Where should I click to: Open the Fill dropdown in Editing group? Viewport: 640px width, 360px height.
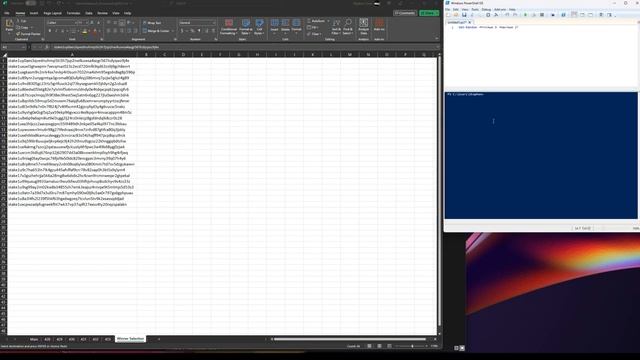(x=314, y=27)
